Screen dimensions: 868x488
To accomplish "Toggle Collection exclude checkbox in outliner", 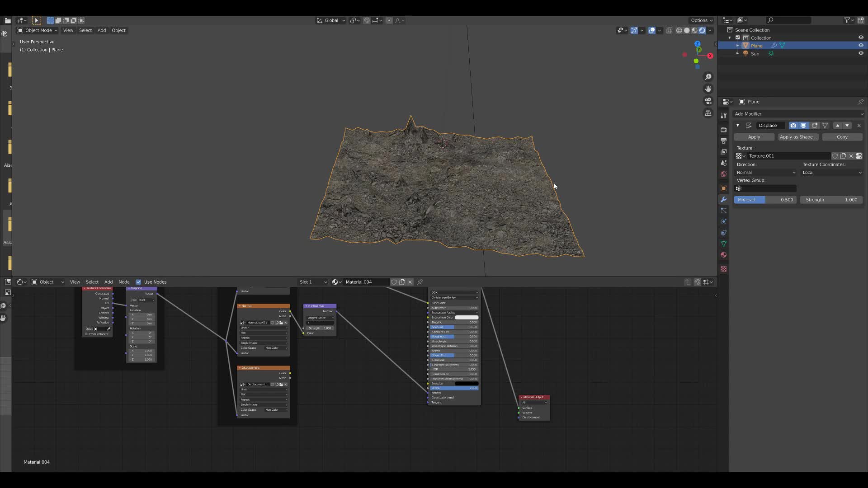I will [x=738, y=38].
